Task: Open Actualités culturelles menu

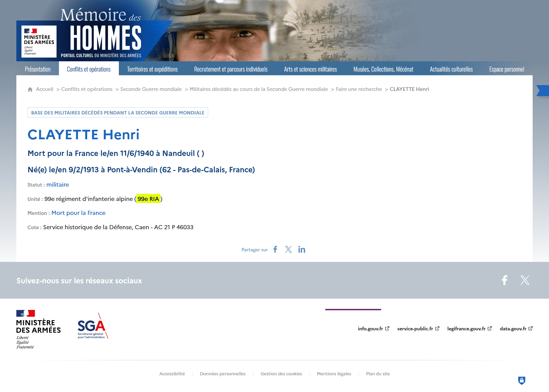Action: tap(451, 69)
